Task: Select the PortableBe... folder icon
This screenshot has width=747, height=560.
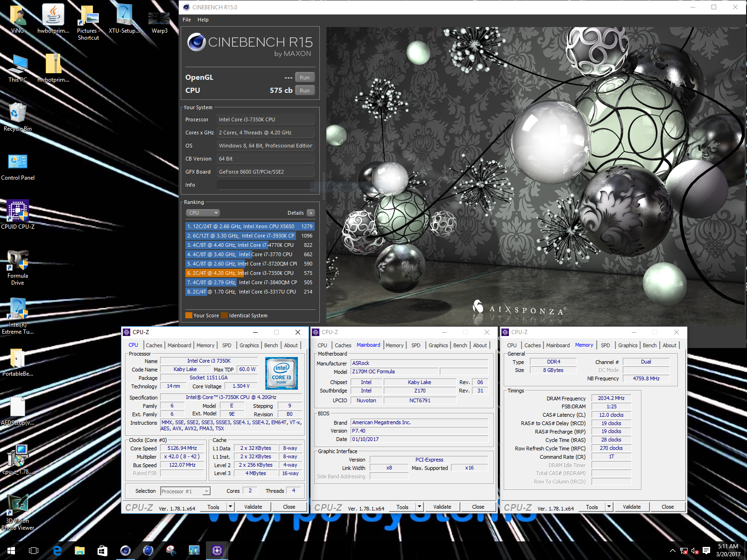Action: [x=18, y=362]
